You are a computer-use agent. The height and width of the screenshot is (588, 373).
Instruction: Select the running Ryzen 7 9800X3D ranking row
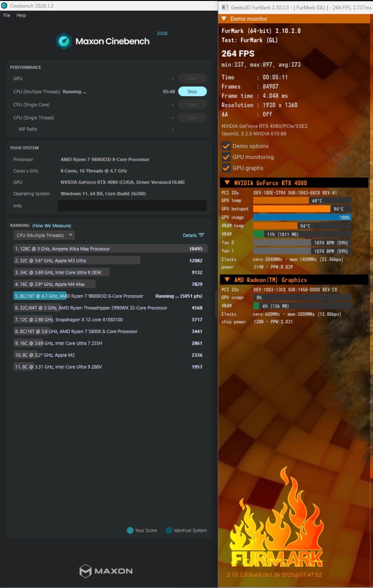click(x=110, y=296)
